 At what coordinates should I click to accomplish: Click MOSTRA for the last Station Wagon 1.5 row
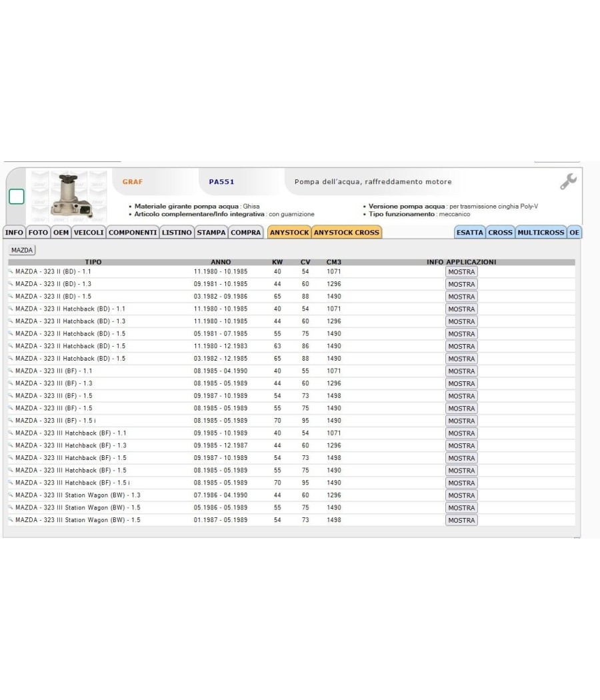[x=461, y=520]
